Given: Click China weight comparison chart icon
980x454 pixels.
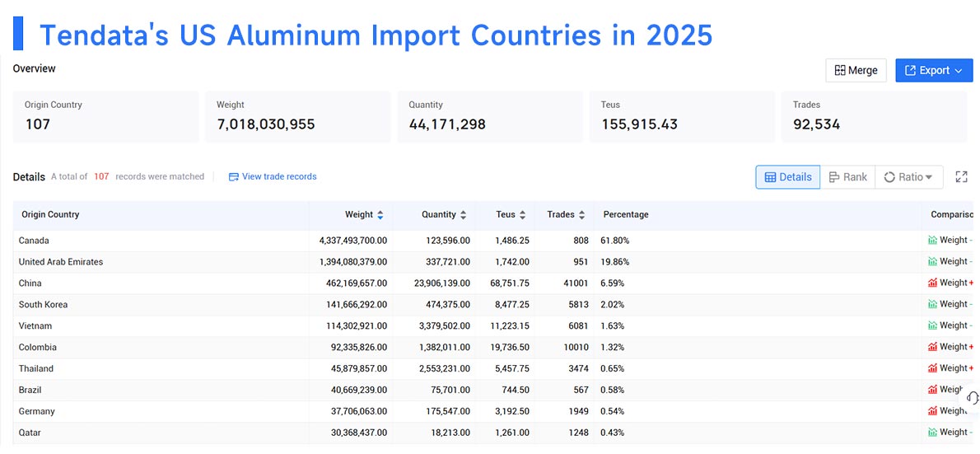Looking at the screenshot, I should [932, 283].
